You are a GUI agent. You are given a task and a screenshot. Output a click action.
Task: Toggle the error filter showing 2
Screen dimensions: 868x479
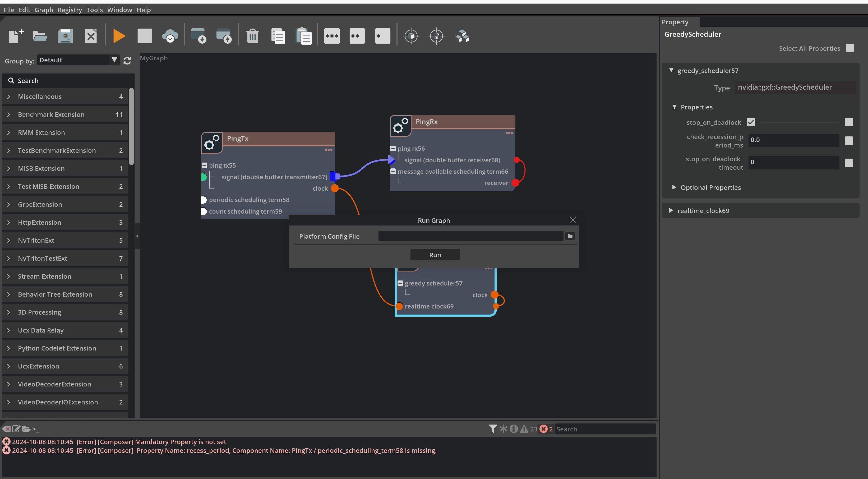click(x=546, y=429)
